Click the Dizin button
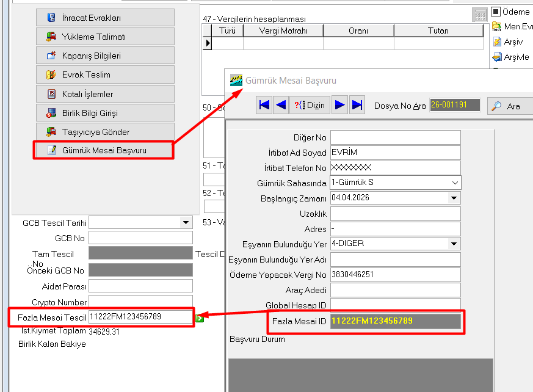 click(310, 105)
